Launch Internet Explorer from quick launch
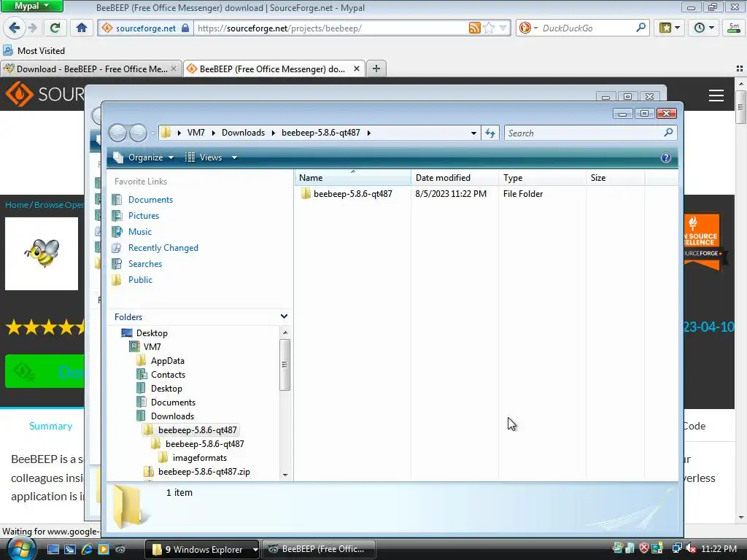The height and width of the screenshot is (560, 747). point(87,549)
